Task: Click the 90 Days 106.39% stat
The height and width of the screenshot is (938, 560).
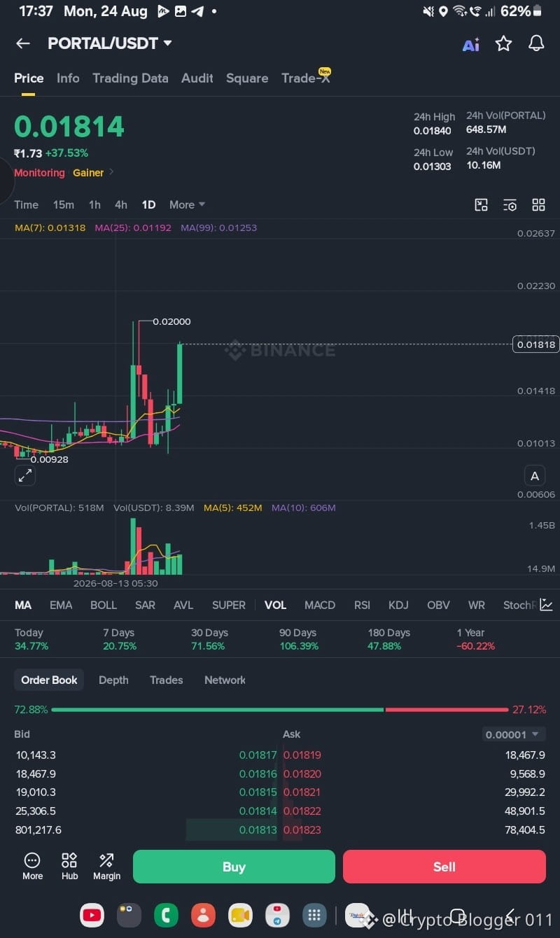Action: [299, 639]
